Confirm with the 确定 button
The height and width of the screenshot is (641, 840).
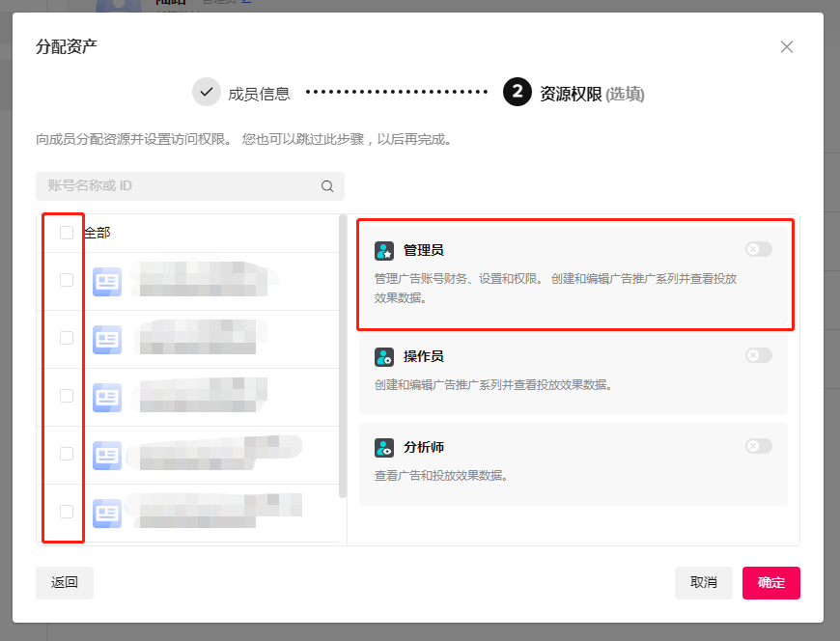point(770,583)
